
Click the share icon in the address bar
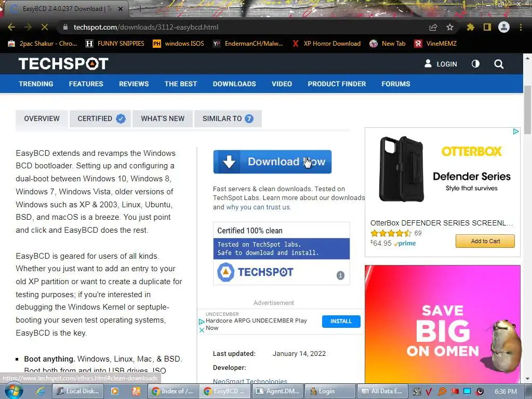(x=433, y=27)
